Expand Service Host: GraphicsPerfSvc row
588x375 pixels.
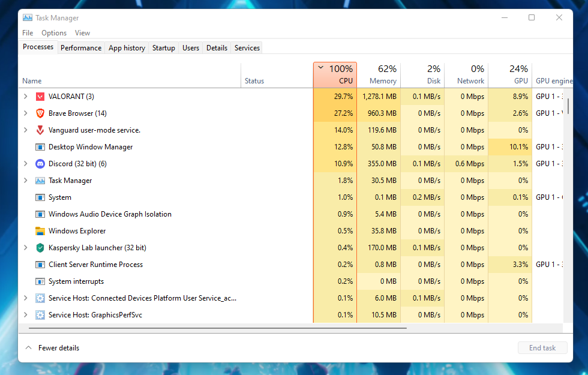point(25,315)
